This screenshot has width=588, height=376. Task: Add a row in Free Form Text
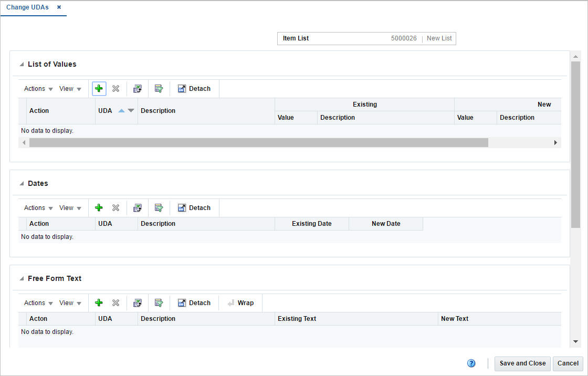pos(99,303)
